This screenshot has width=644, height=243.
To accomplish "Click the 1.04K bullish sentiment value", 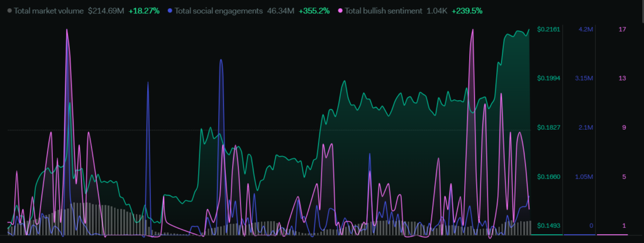I will click(x=437, y=11).
